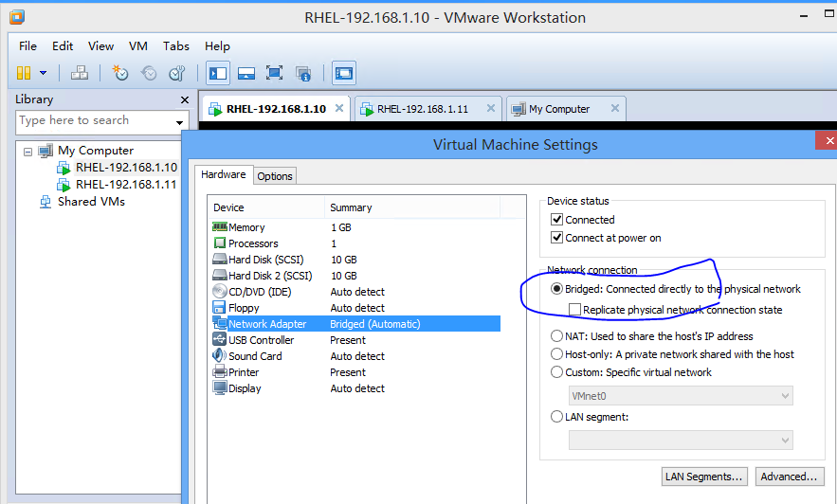The image size is (837, 504).
Task: Click the Suspend (pause) toolbar icon
Action: [24, 73]
